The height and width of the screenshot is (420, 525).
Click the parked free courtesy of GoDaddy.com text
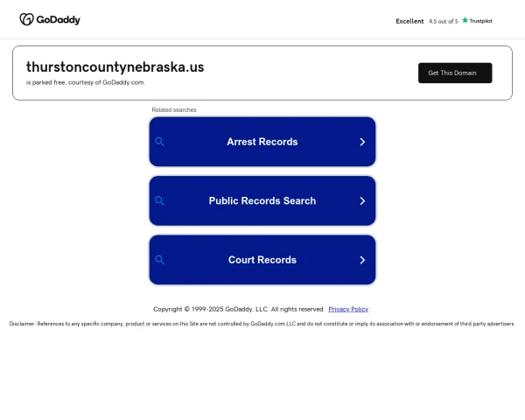tap(86, 82)
